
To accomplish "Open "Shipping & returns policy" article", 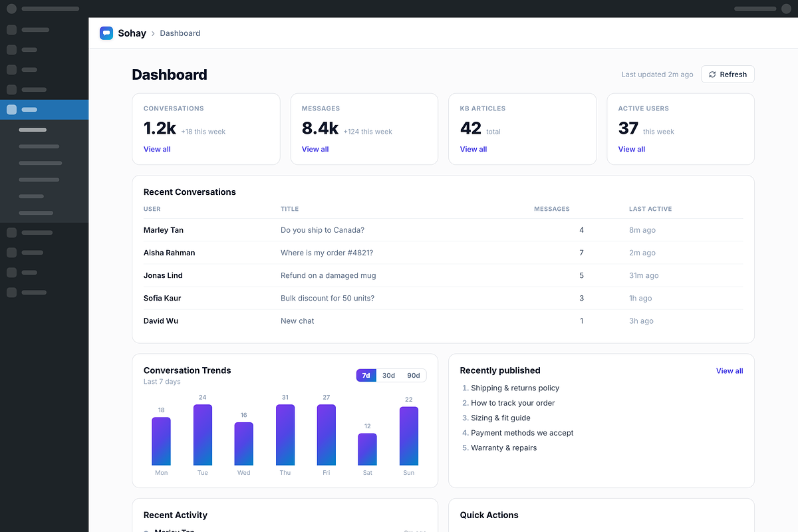I will click(x=515, y=388).
